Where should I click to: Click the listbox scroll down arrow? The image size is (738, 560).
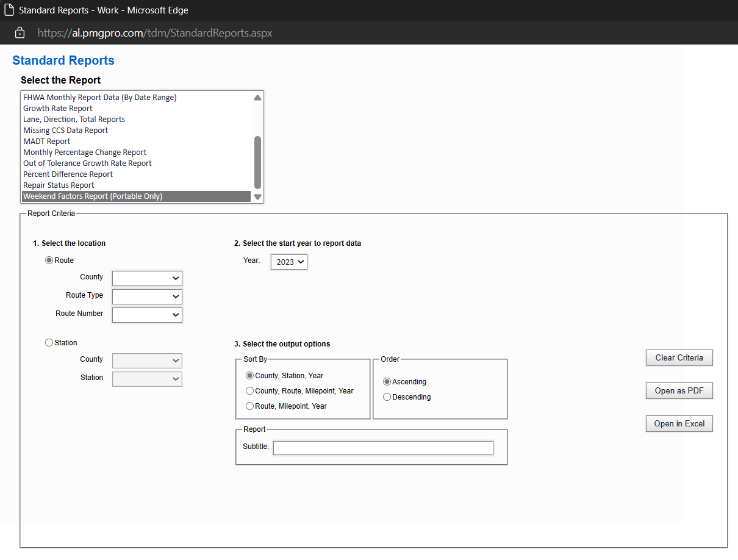pyautogui.click(x=257, y=197)
